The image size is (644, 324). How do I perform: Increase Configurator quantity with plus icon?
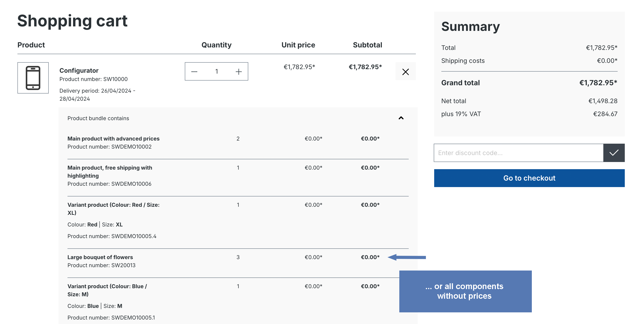(x=239, y=72)
